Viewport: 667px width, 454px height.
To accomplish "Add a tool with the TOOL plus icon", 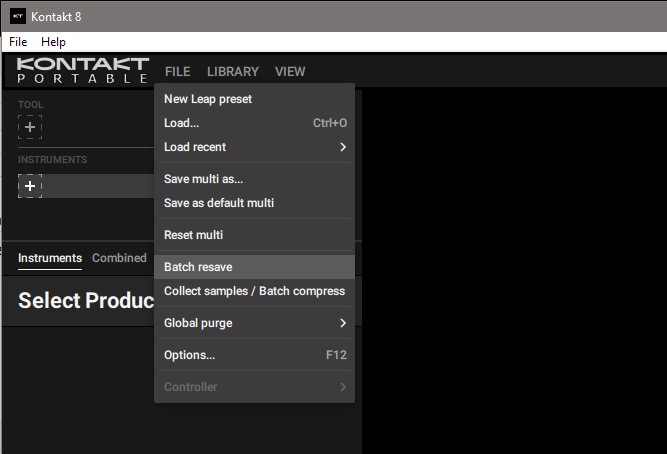I will [30, 127].
